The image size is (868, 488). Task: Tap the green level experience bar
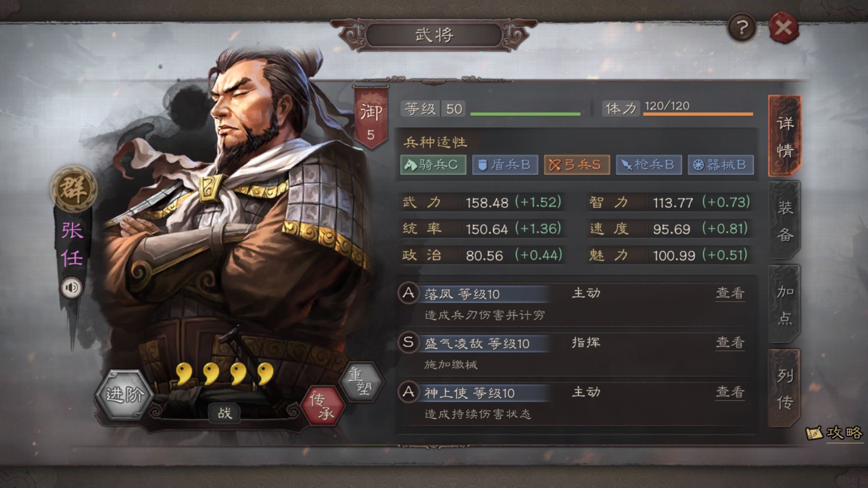click(x=525, y=114)
